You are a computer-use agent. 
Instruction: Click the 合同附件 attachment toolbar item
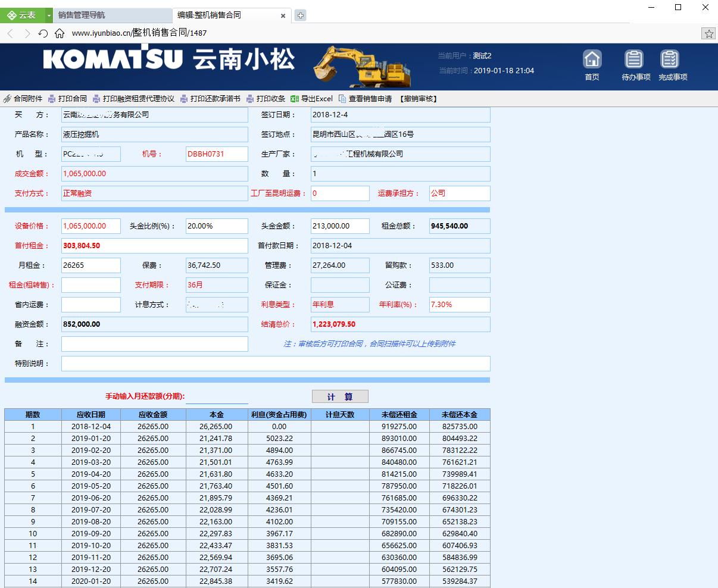[23, 99]
